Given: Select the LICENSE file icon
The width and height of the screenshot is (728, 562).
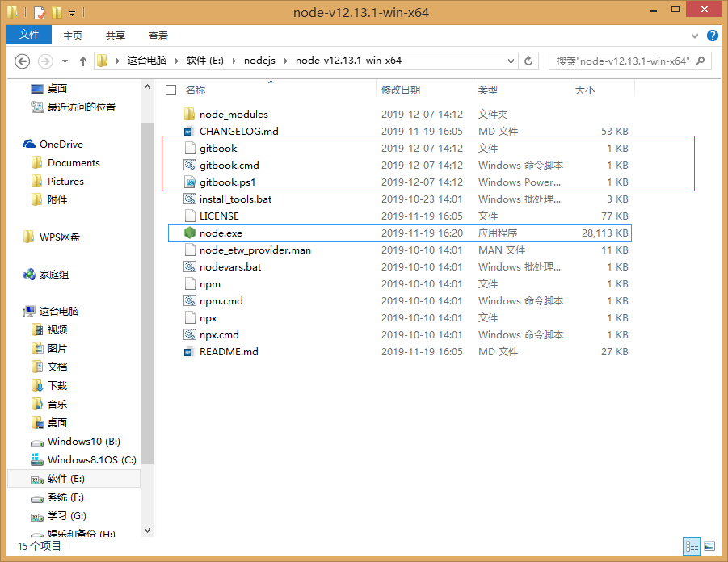Looking at the screenshot, I should click(189, 216).
